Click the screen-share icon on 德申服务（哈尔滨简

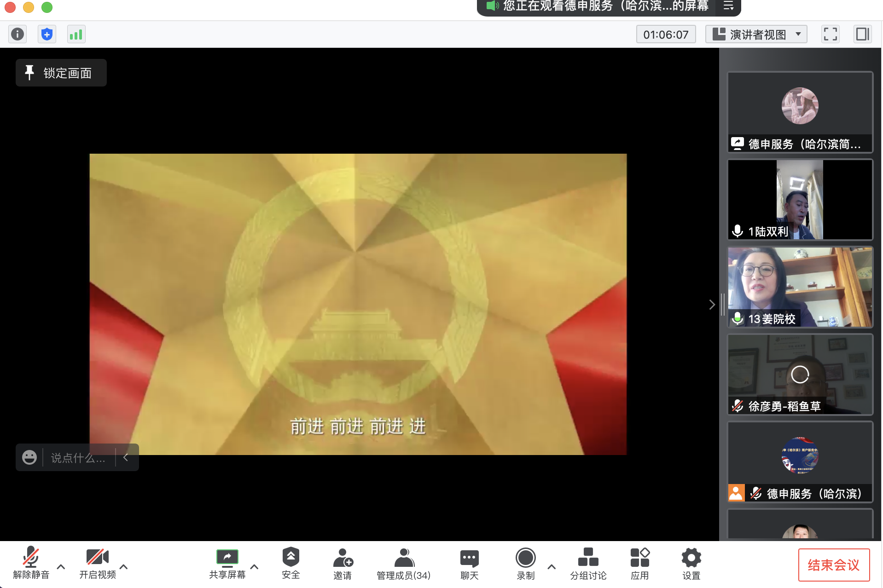[x=738, y=143]
